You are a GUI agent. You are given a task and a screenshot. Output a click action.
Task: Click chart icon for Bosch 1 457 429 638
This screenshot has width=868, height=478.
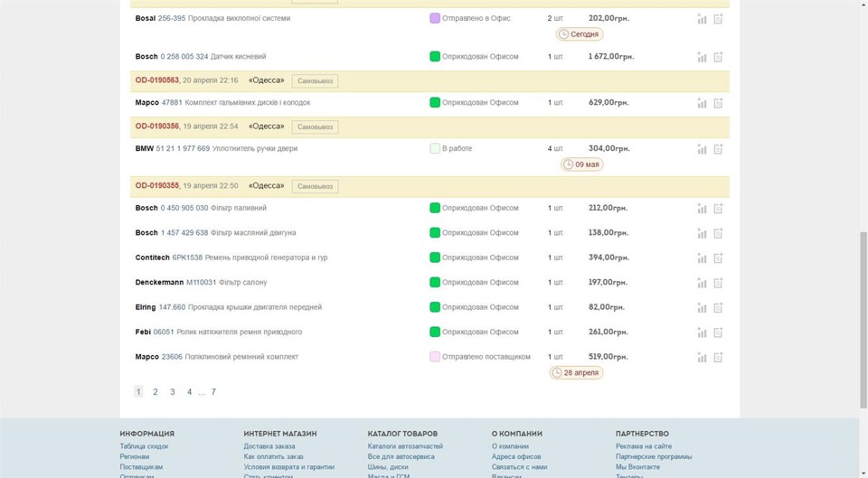[702, 233]
